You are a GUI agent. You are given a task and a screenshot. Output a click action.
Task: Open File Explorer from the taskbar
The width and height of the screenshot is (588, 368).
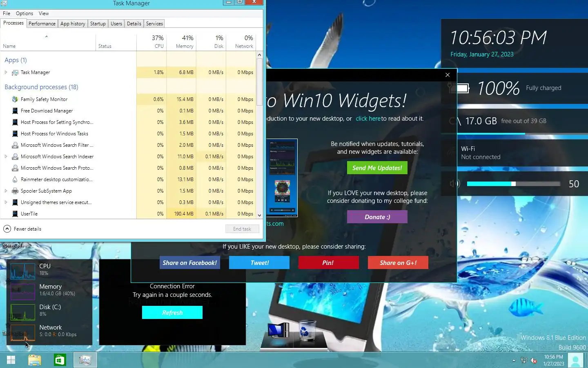click(35, 360)
